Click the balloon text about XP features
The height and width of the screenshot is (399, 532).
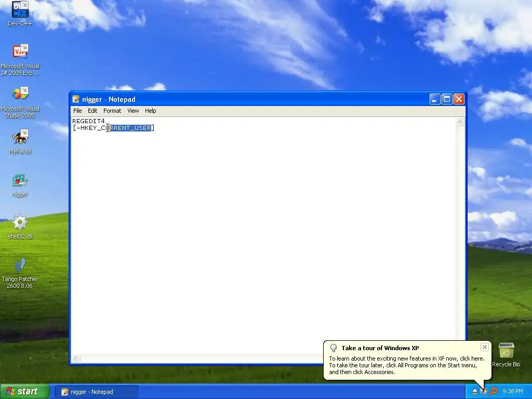[x=406, y=365]
